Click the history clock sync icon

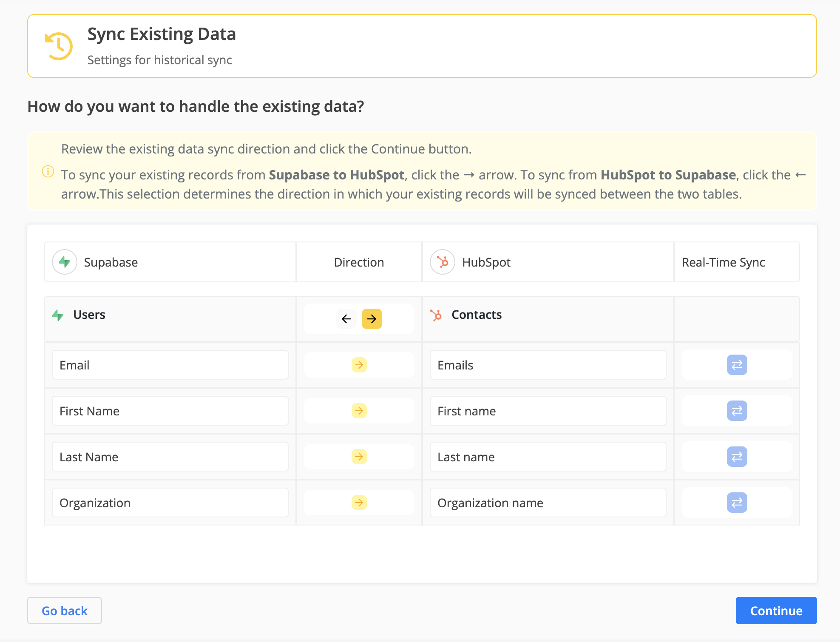[x=59, y=46]
